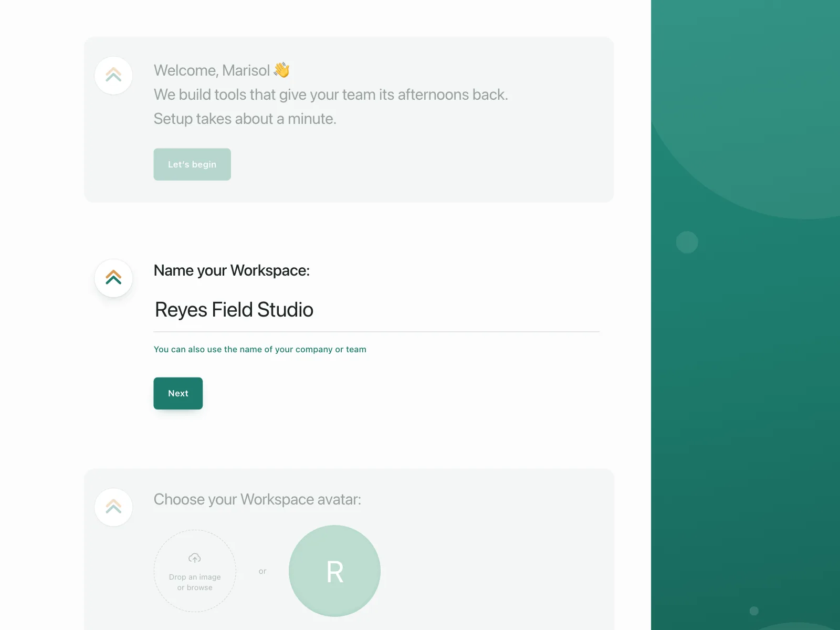Click the Let's begin button
The height and width of the screenshot is (630, 840).
192,164
